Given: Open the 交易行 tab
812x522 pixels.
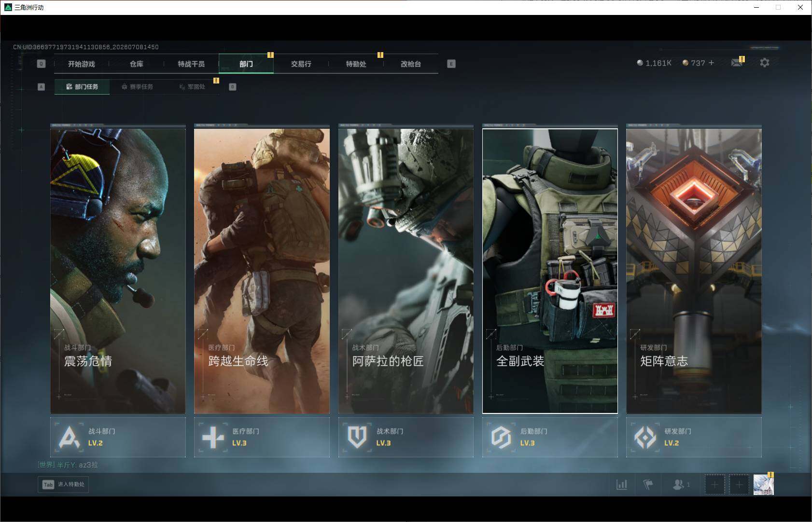Looking at the screenshot, I should [301, 64].
